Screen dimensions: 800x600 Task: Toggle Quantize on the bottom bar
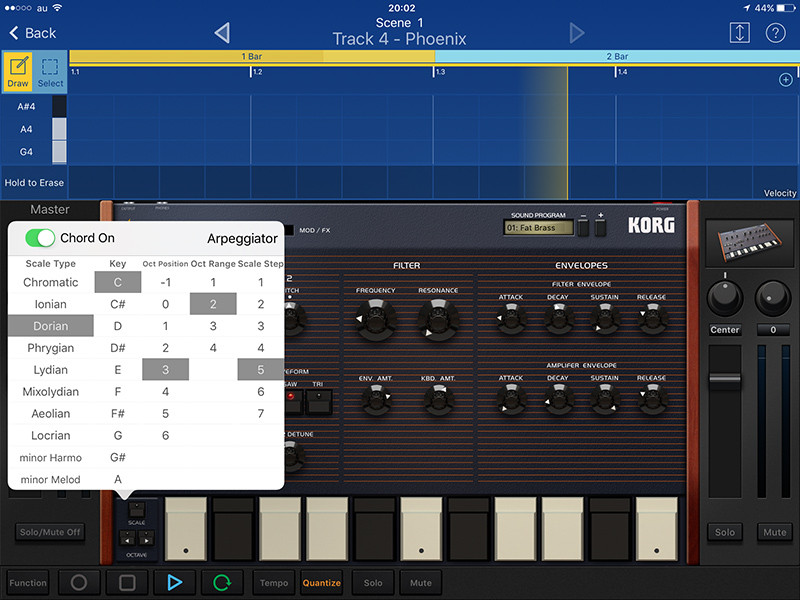click(x=321, y=582)
